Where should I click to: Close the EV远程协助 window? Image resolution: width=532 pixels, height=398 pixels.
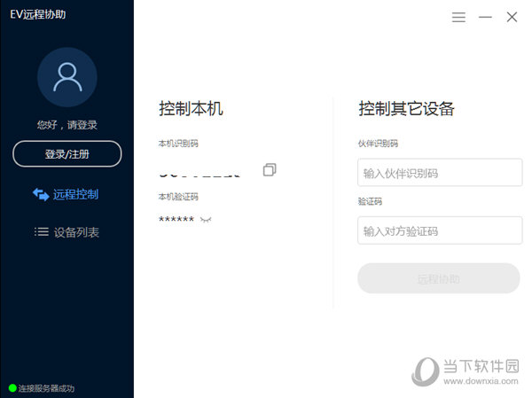pyautogui.click(x=512, y=17)
